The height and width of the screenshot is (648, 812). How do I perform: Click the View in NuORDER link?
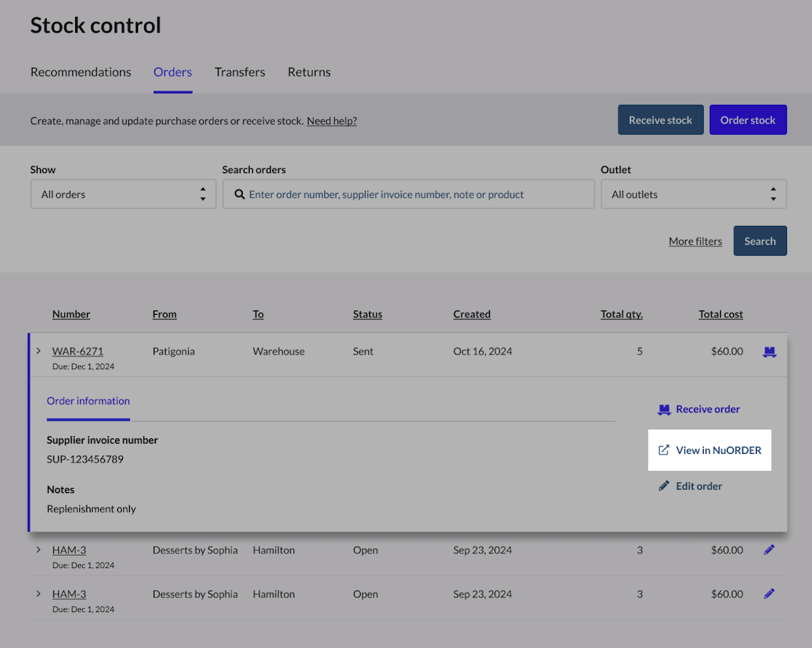point(710,450)
